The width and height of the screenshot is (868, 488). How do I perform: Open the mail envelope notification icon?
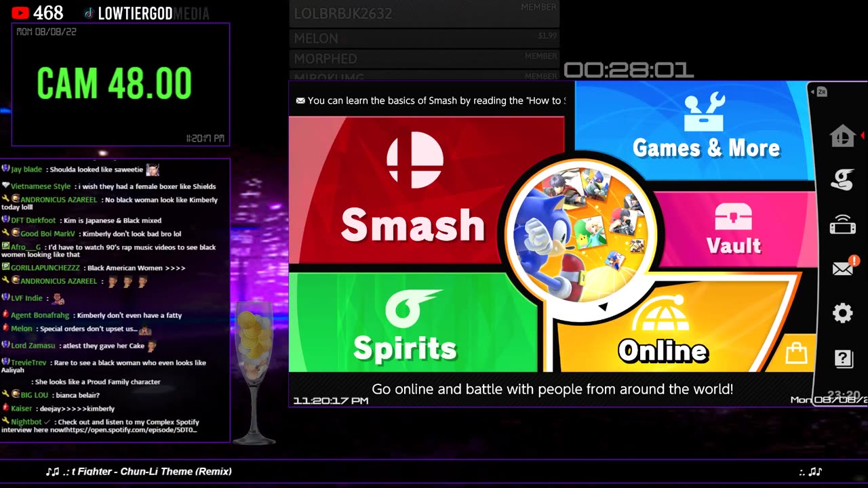click(x=842, y=269)
